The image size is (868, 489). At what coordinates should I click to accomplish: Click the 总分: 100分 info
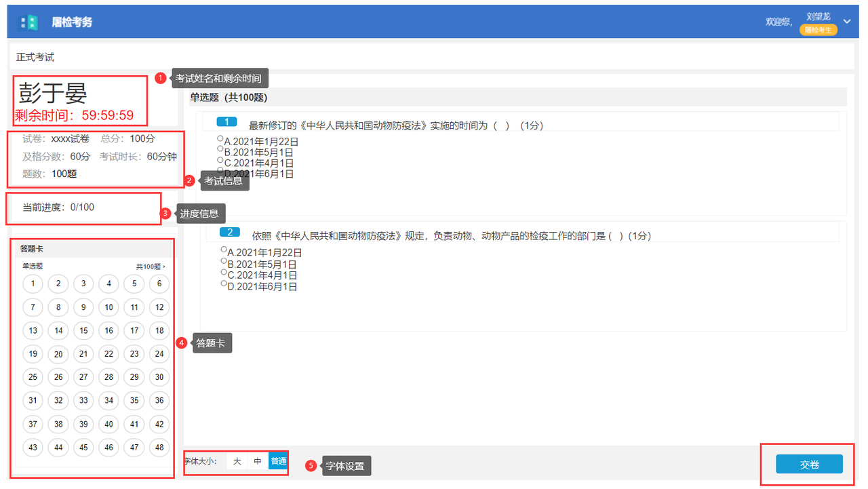[x=128, y=139]
